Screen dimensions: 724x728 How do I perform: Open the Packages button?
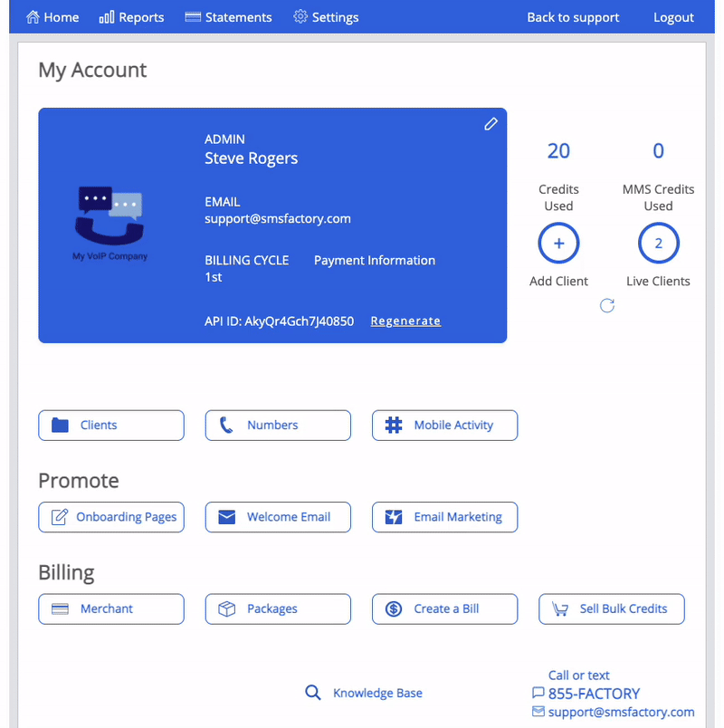[x=278, y=609]
